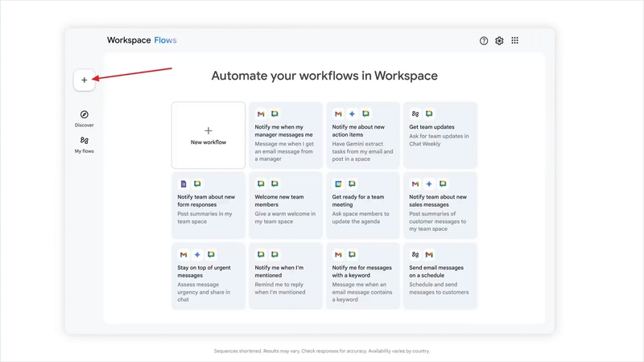The width and height of the screenshot is (644, 362).
Task: Click Gemini sparkle on action items card
Action: coord(352,113)
